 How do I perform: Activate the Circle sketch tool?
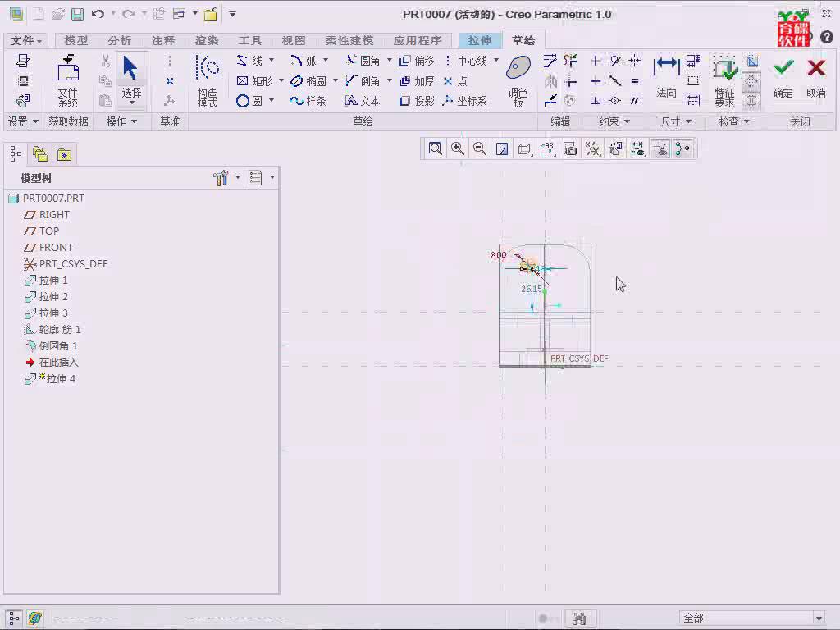(249, 101)
